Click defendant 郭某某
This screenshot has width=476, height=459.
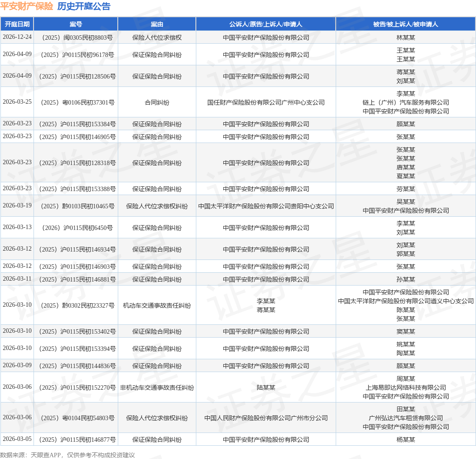pyautogui.click(x=405, y=254)
